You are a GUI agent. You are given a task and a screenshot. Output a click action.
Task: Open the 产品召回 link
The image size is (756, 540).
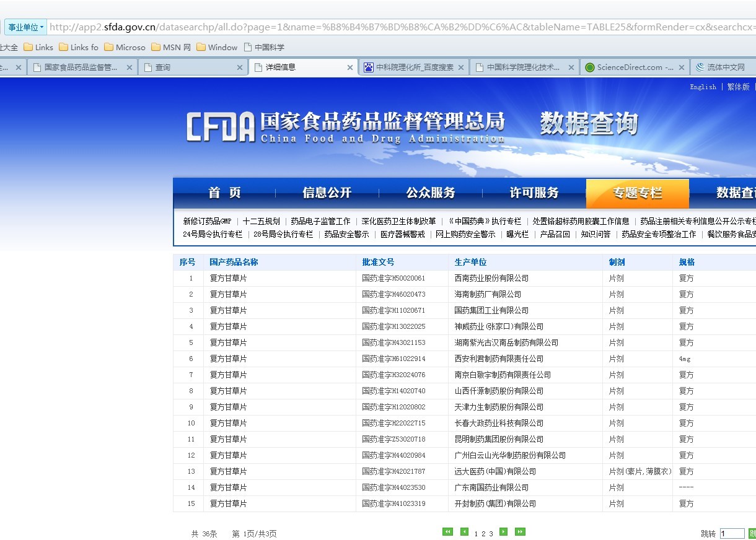click(x=555, y=235)
